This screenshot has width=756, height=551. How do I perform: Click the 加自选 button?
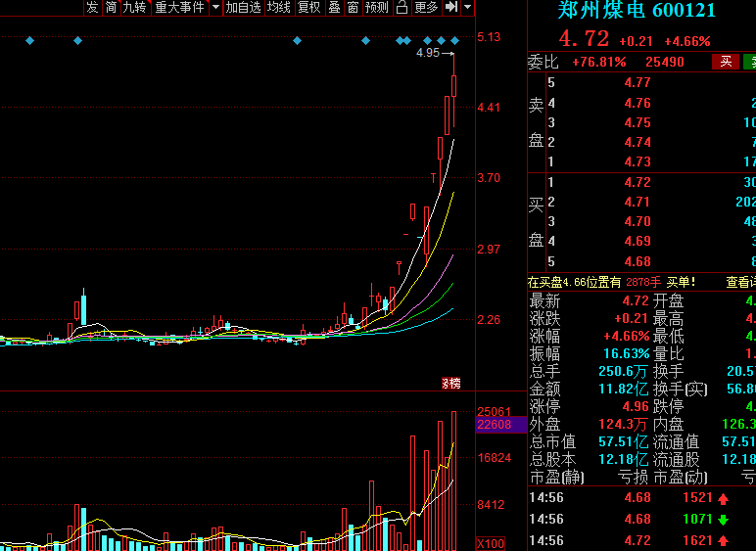coord(244,7)
